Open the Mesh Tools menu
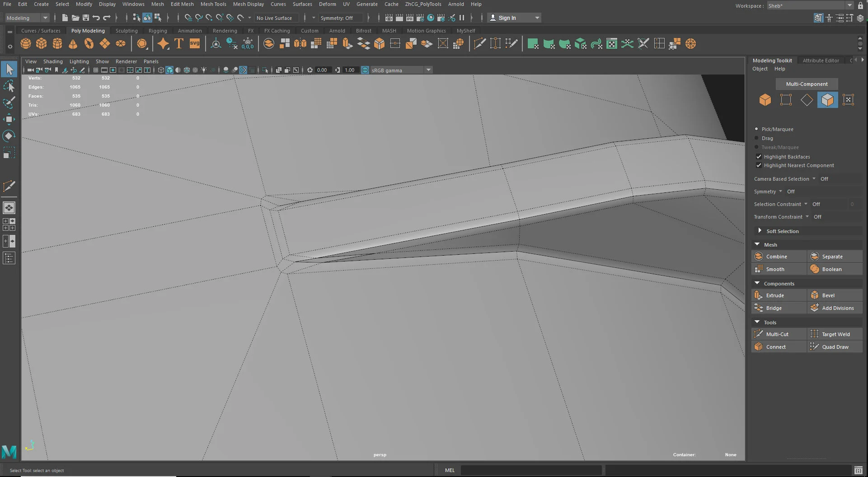Image resolution: width=868 pixels, height=477 pixels. 213,4
